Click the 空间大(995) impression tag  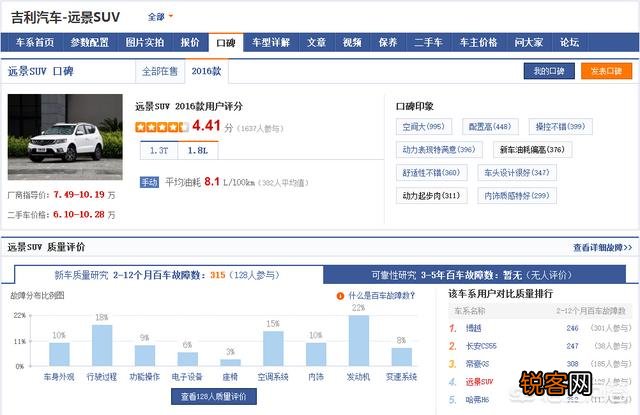tap(424, 126)
